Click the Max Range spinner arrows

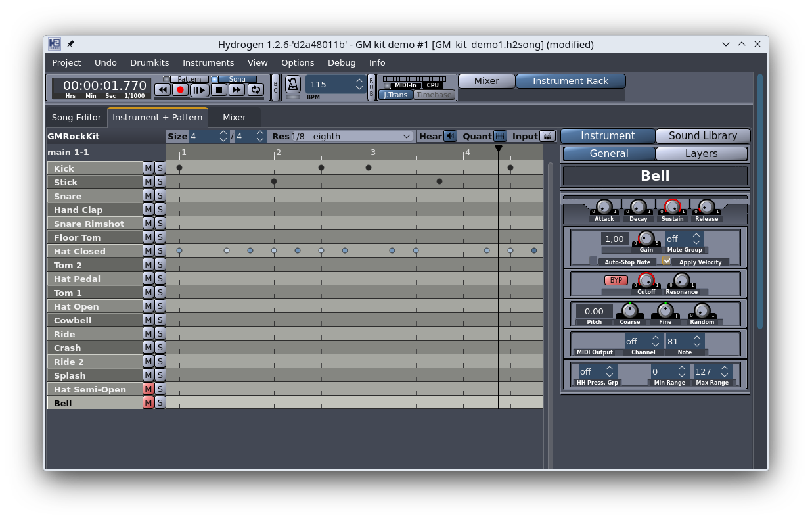(x=725, y=371)
